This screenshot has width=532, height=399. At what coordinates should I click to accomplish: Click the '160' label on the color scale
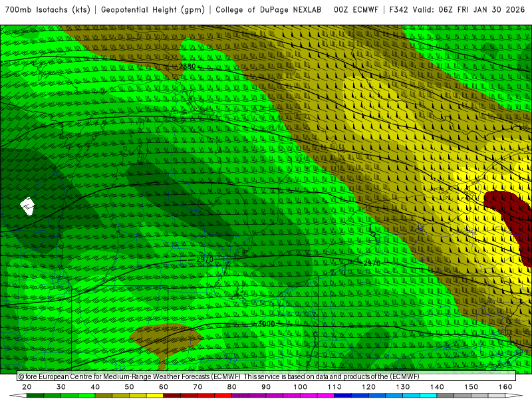pyautogui.click(x=505, y=387)
